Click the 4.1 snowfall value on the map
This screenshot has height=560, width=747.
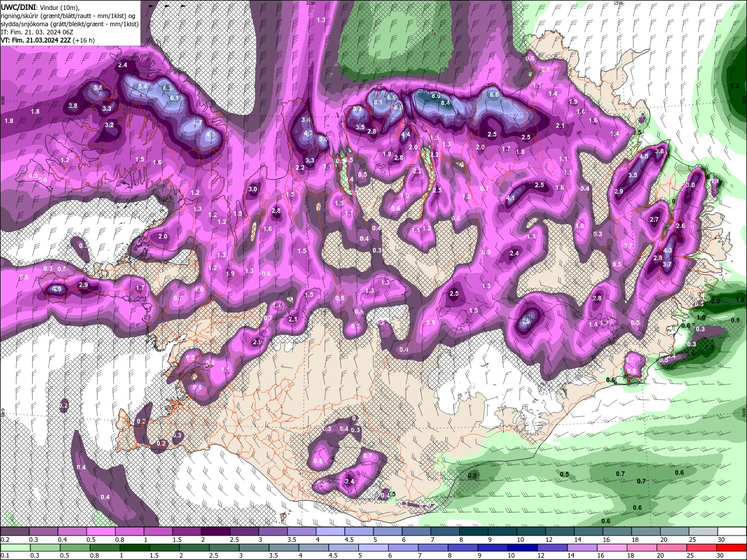pos(511,198)
